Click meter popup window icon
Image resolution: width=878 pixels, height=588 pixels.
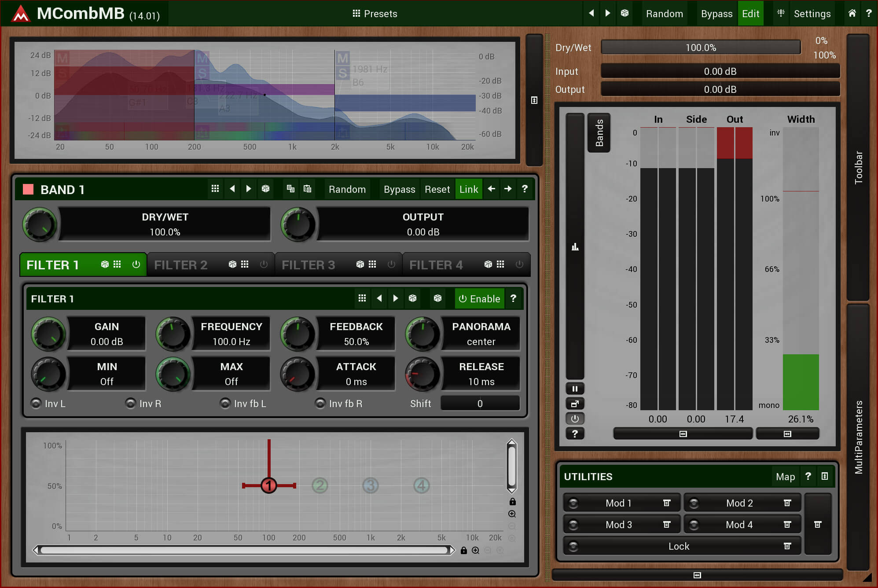575,404
